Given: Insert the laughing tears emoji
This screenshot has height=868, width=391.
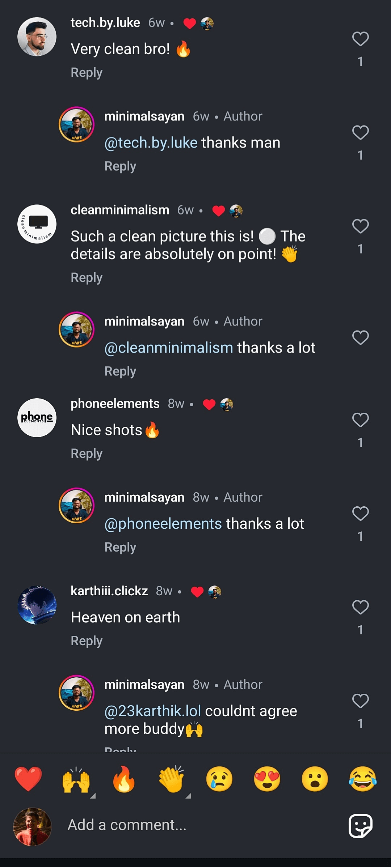Looking at the screenshot, I should pyautogui.click(x=363, y=779).
